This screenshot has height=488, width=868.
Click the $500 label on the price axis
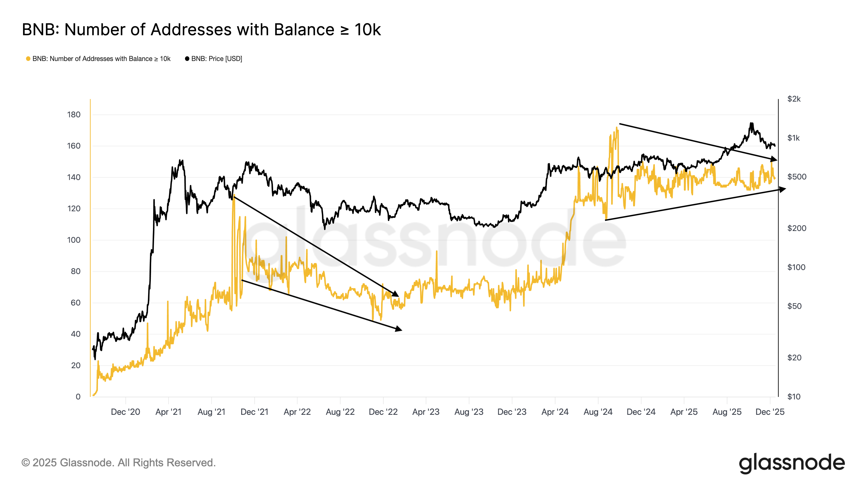[x=797, y=177]
